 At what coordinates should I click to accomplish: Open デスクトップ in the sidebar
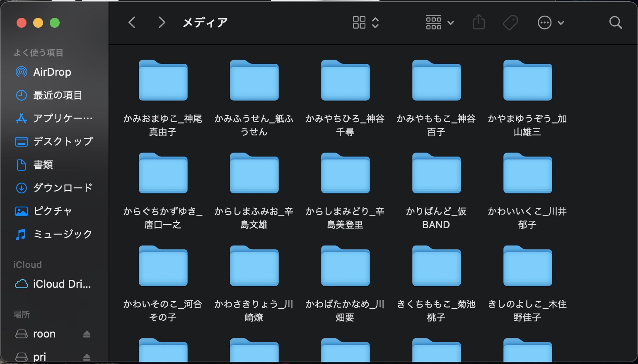54,142
